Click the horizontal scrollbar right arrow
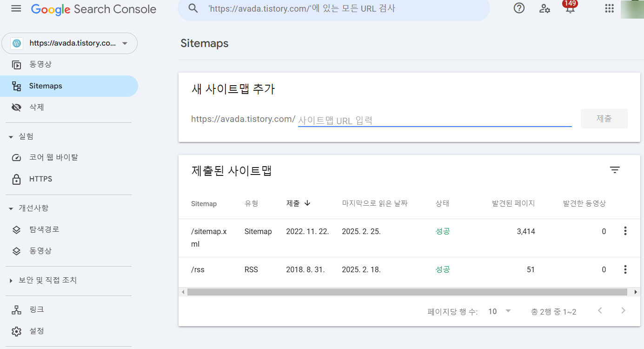The height and width of the screenshot is (349, 644). (636, 292)
